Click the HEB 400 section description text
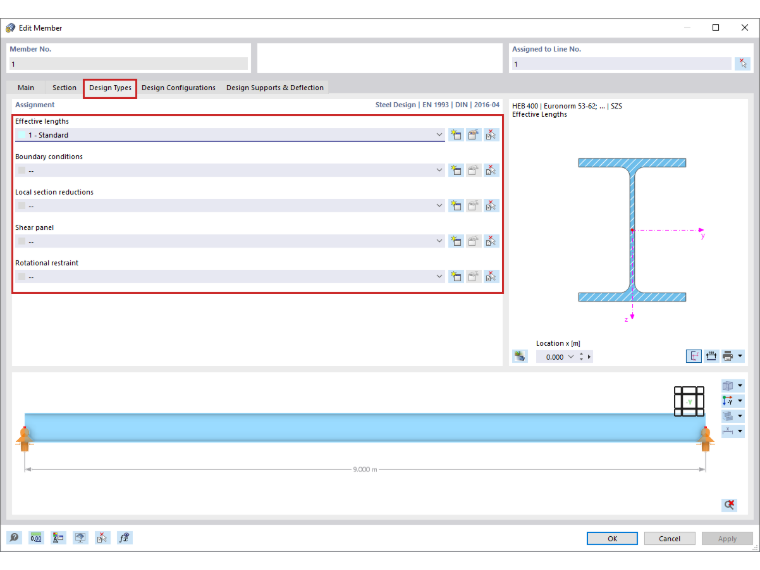 pos(567,106)
